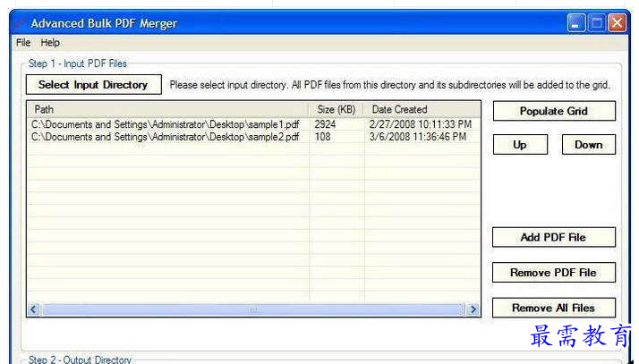Click the Path column header
Image resolution: width=639 pixels, height=364 pixels.
(168, 109)
